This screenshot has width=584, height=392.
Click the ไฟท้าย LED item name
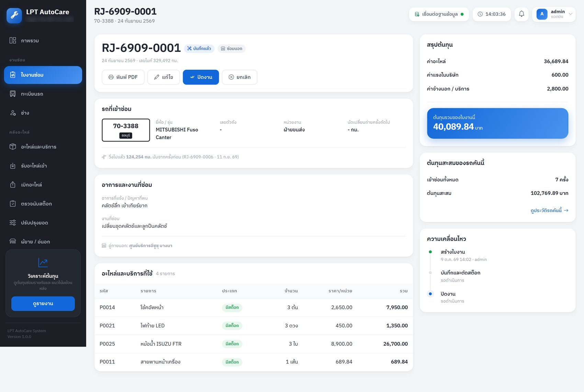pyautogui.click(x=153, y=326)
